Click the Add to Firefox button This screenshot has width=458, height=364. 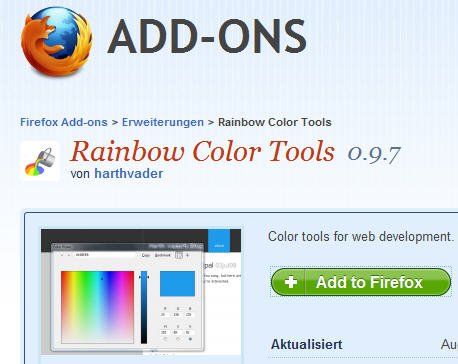(361, 282)
